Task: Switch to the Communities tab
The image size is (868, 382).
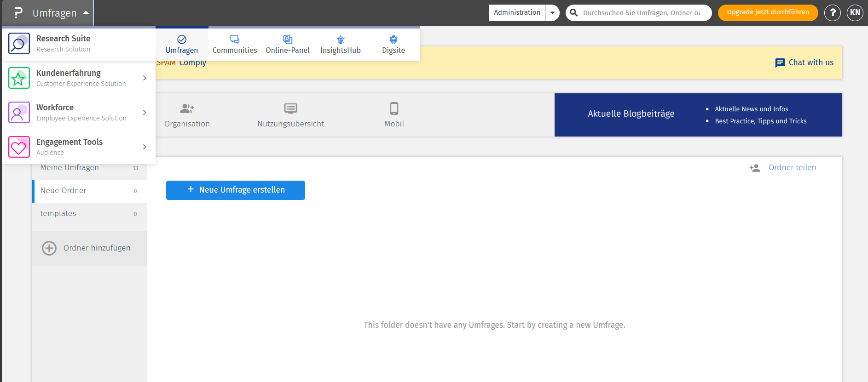Action: pos(235,44)
